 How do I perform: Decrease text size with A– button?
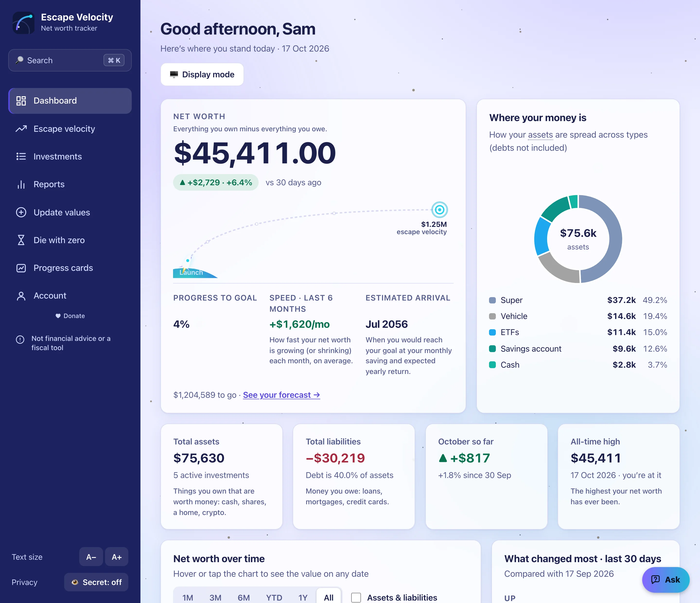click(91, 557)
